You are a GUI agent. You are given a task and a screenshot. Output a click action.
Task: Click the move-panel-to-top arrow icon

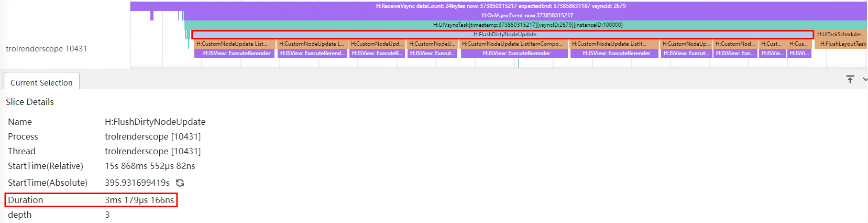[x=850, y=79]
